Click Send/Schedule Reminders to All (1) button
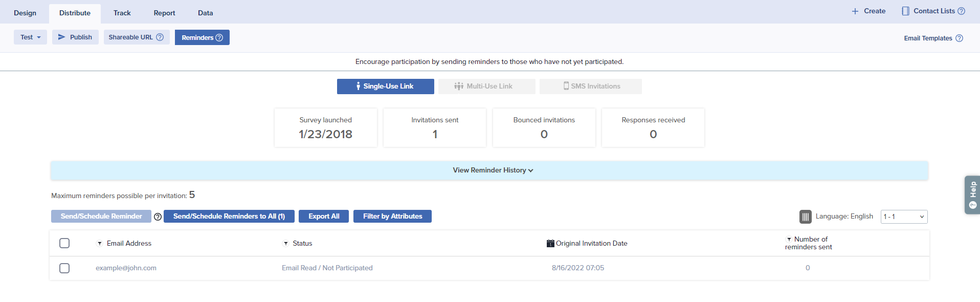Image resolution: width=980 pixels, height=302 pixels. point(229,217)
